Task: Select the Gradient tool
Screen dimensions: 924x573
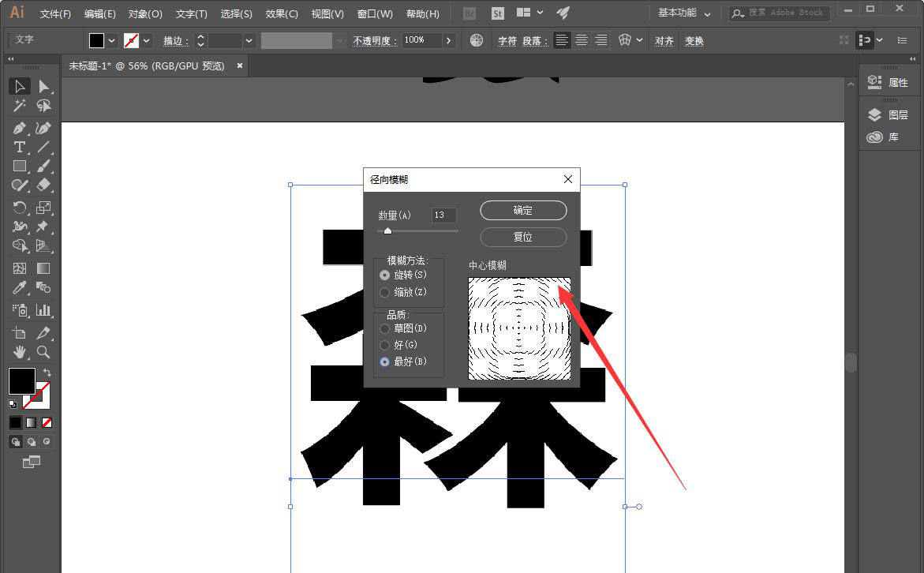Action: 43,268
